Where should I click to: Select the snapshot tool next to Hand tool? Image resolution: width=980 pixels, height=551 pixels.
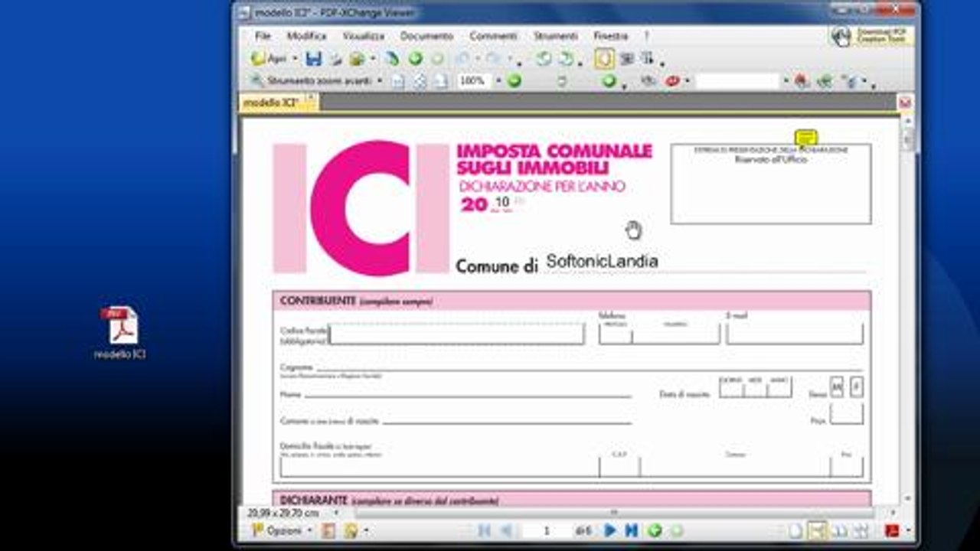point(627,59)
